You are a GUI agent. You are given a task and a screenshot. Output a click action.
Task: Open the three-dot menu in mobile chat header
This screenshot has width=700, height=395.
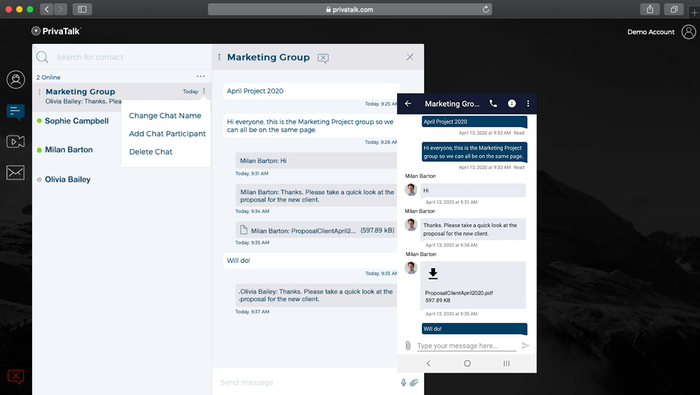pos(528,104)
